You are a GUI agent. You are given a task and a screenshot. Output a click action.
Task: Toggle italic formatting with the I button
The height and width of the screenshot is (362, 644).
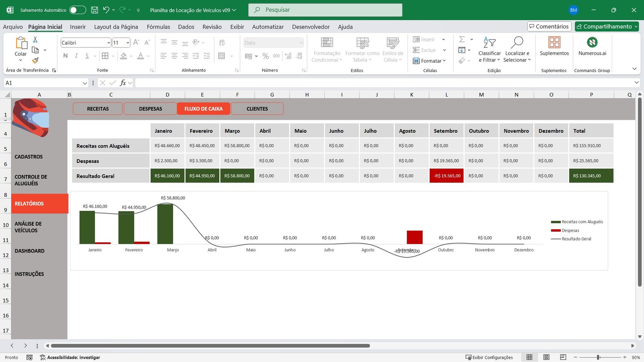[76, 56]
